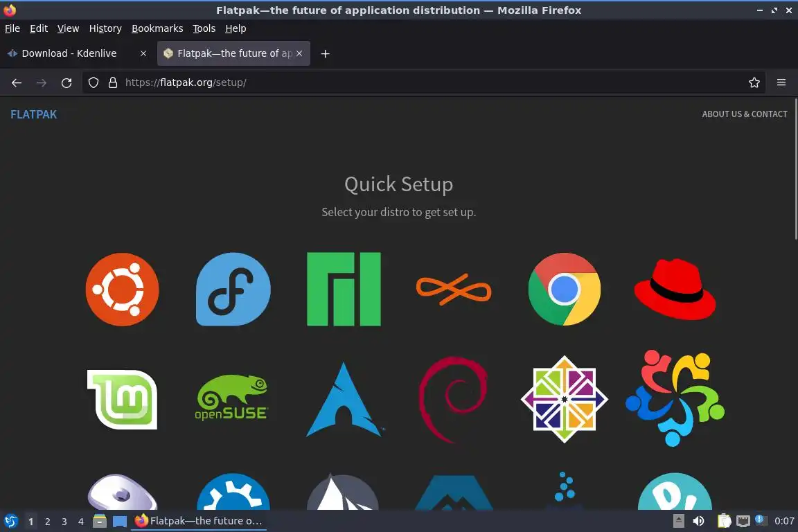Screen dimensions: 798x532
Task: Select the colorful AlmaLinux logo
Action: pyautogui.click(x=675, y=398)
